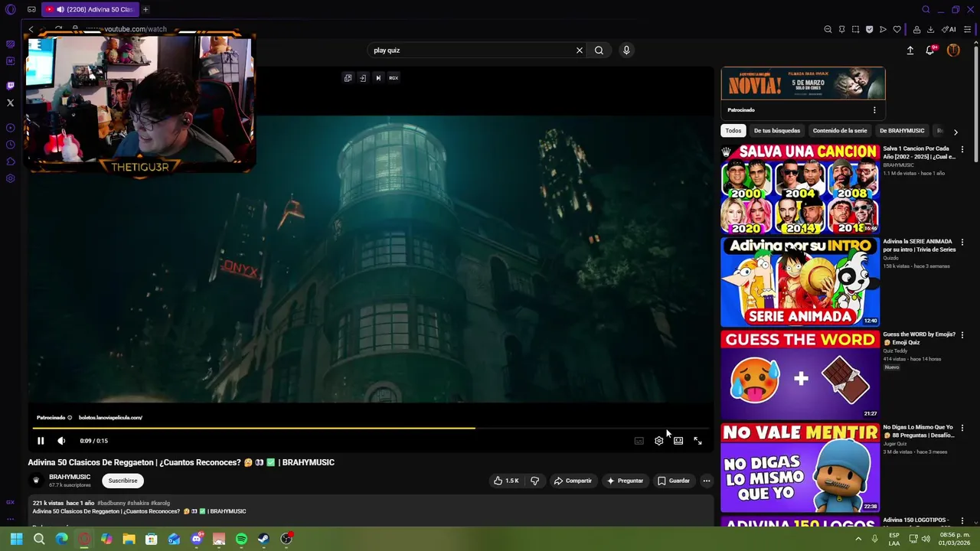The height and width of the screenshot is (551, 980).
Task: Open the YouTube account avatar menu
Action: click(953, 51)
